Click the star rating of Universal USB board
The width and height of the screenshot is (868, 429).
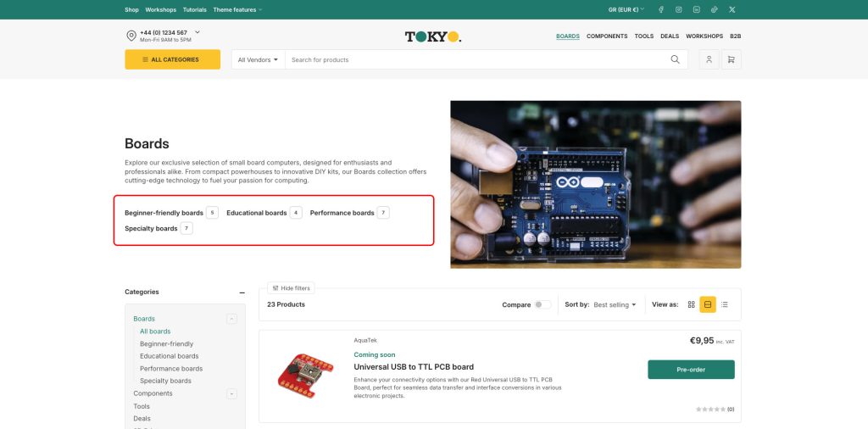(x=711, y=409)
